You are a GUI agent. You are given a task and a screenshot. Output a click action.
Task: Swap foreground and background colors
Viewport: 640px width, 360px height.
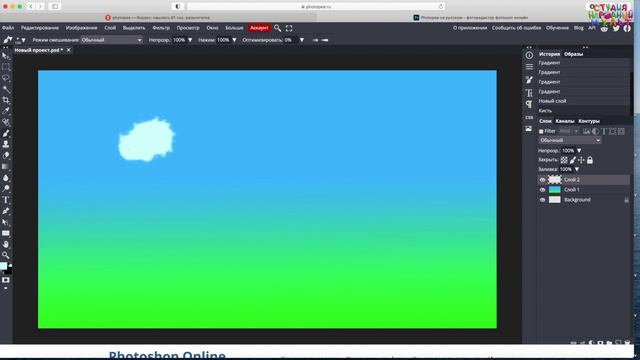tap(10, 264)
